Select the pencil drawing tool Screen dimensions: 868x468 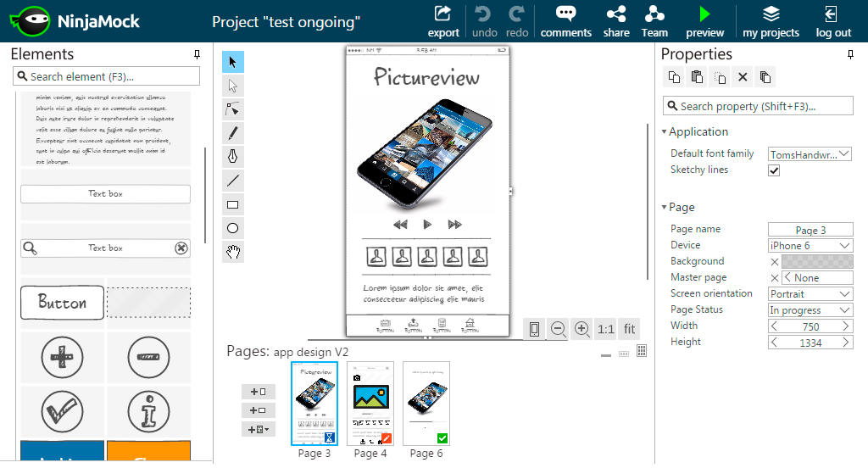coord(233,133)
